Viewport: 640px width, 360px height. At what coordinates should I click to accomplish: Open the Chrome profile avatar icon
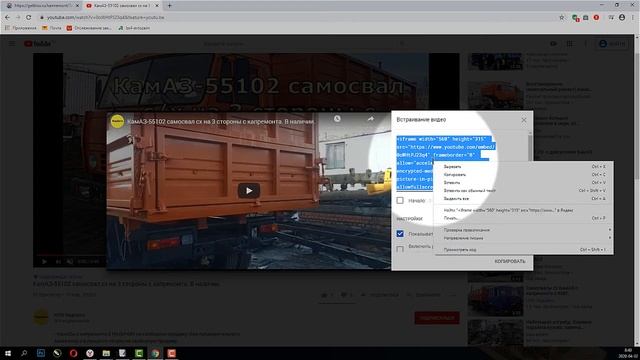(x=622, y=18)
